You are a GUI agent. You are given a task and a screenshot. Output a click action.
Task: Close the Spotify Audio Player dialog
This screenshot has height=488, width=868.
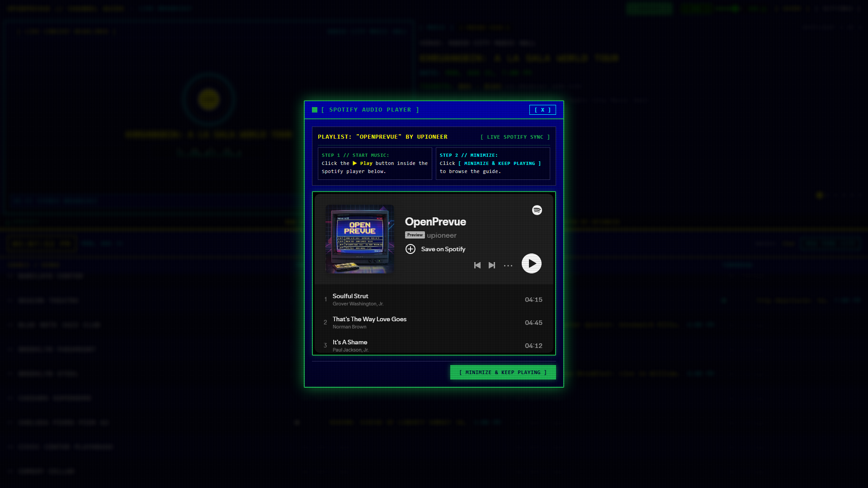pyautogui.click(x=542, y=110)
